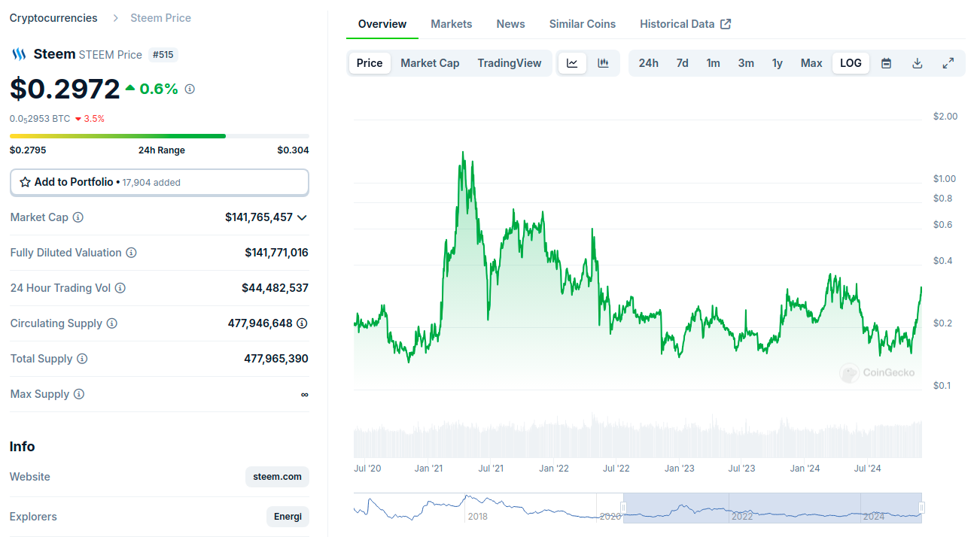Click the $0.2972 price value
Screen dimensions: 980x537
[65, 89]
